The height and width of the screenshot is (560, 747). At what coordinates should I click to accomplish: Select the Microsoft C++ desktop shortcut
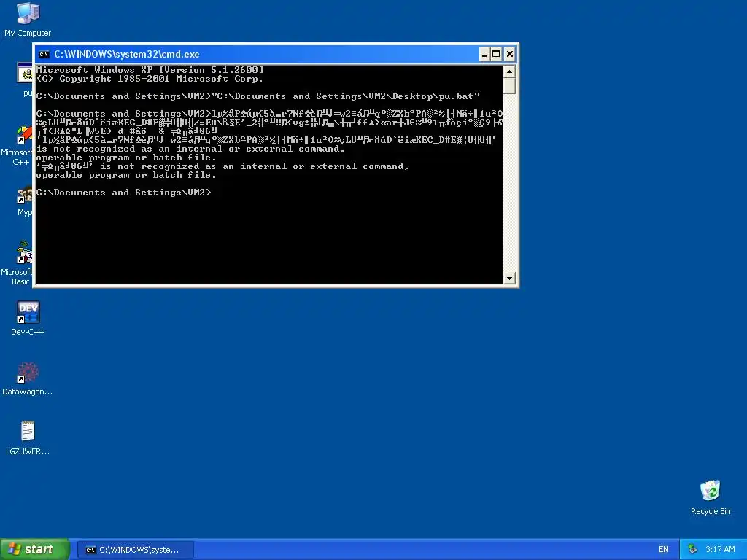point(16,145)
